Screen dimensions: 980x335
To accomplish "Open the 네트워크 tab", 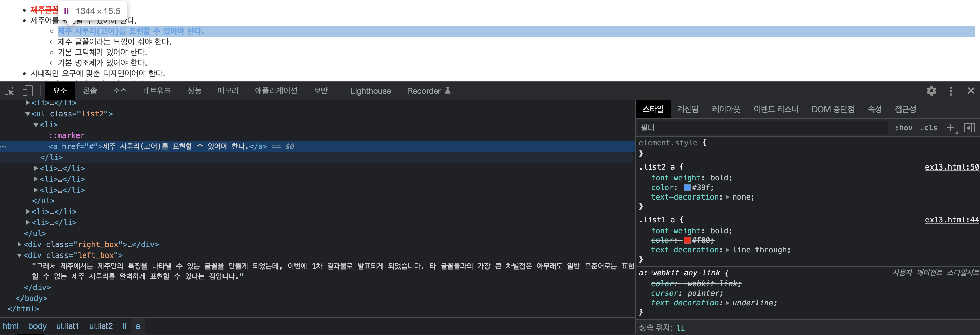I will (x=157, y=91).
